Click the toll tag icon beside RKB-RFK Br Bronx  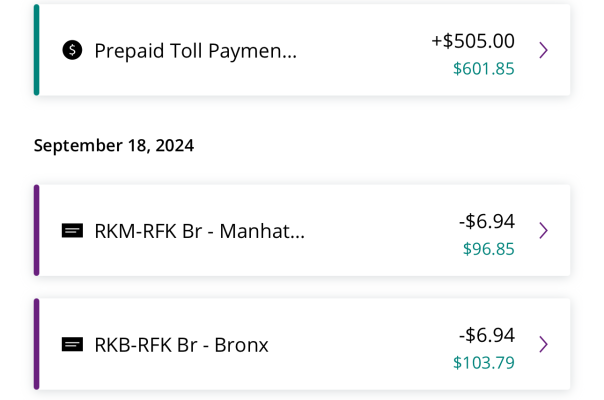click(72, 344)
